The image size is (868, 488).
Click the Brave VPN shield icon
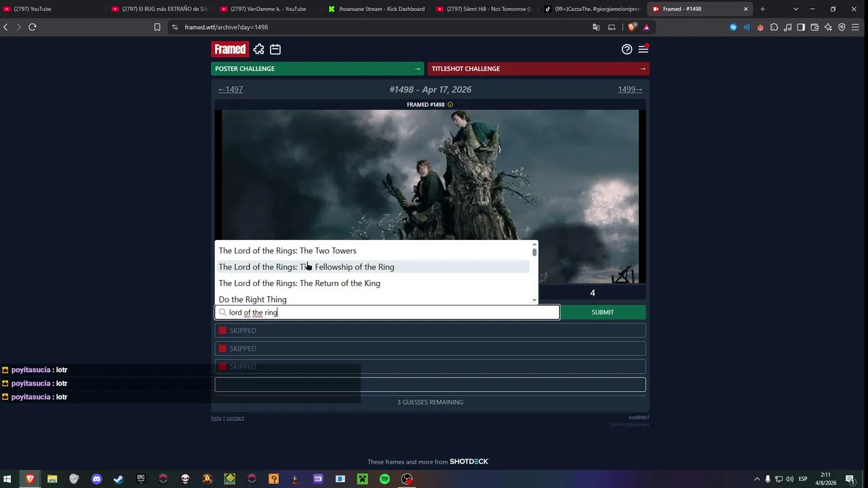(x=842, y=27)
